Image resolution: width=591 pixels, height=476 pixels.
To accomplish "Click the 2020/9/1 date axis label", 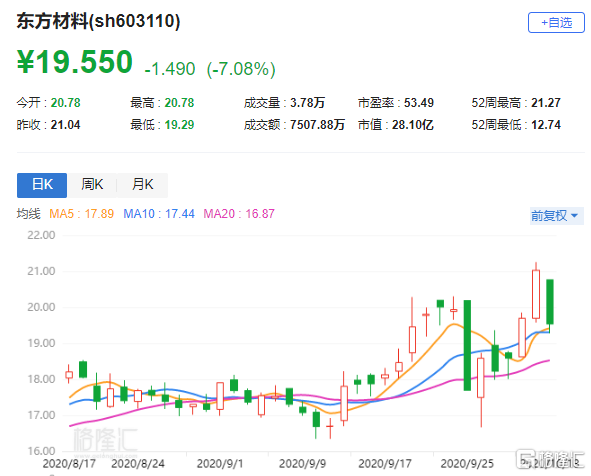I will coord(220,464).
